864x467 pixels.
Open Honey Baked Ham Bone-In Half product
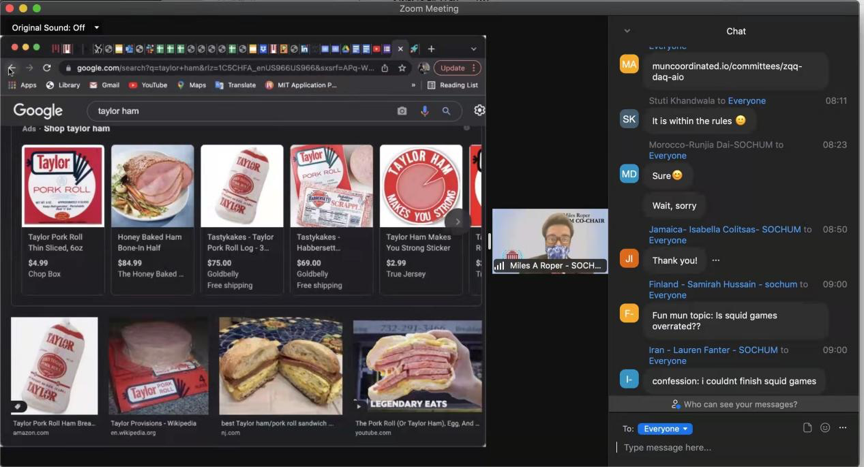coord(152,219)
